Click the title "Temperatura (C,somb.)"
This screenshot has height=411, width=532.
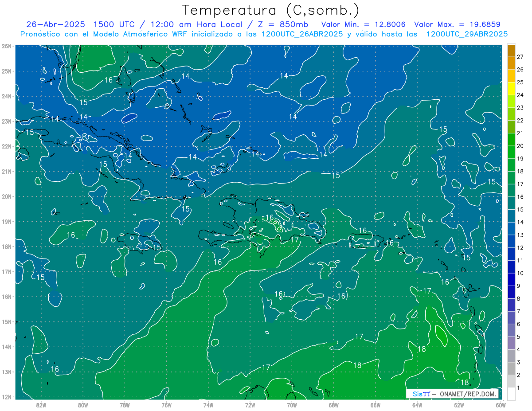coord(271,10)
